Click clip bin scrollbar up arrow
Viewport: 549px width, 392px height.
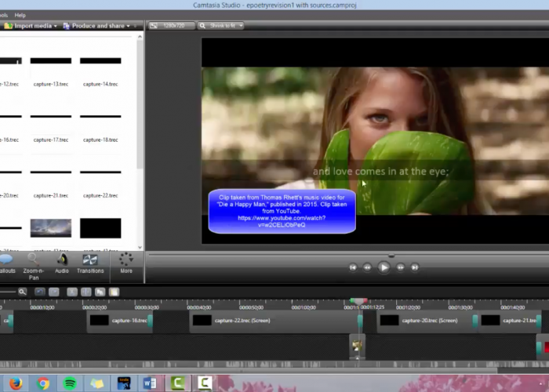pyautogui.click(x=140, y=36)
